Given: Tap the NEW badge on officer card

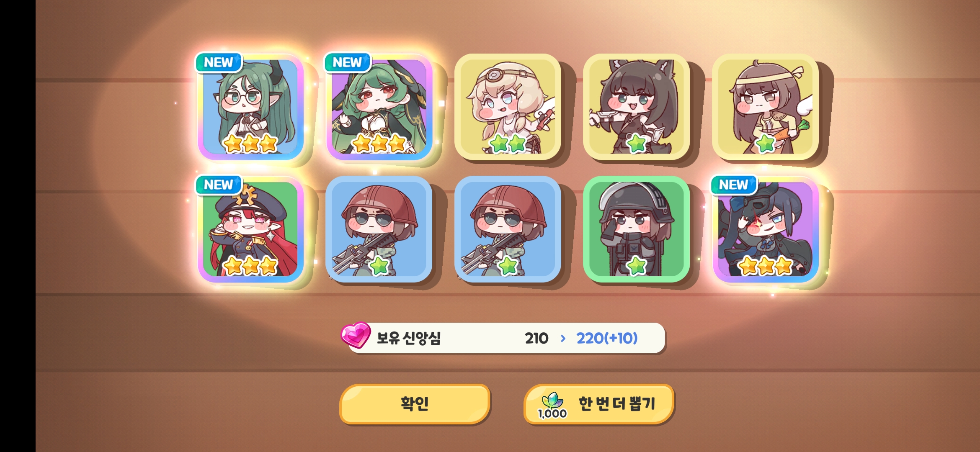Looking at the screenshot, I should click(x=219, y=185).
